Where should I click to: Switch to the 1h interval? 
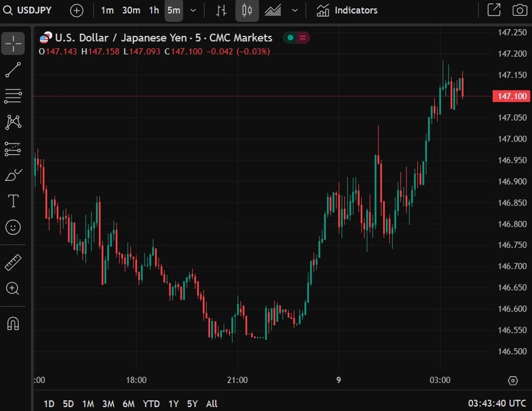coord(153,10)
